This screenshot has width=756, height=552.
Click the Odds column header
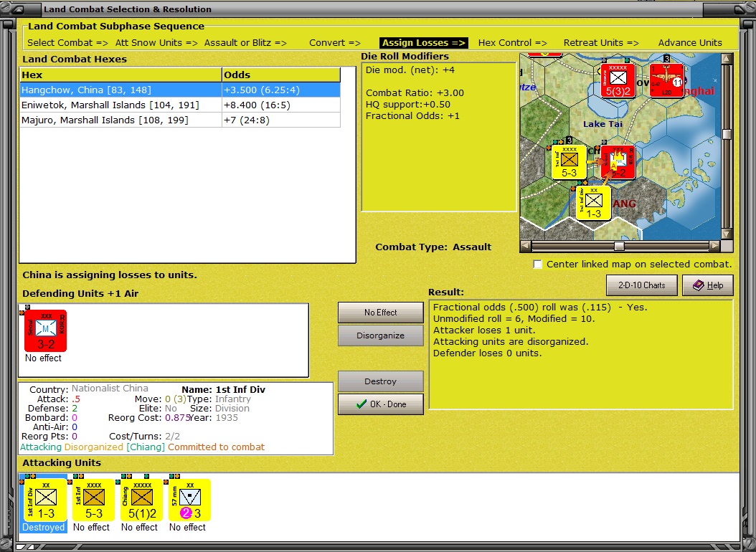pos(281,75)
